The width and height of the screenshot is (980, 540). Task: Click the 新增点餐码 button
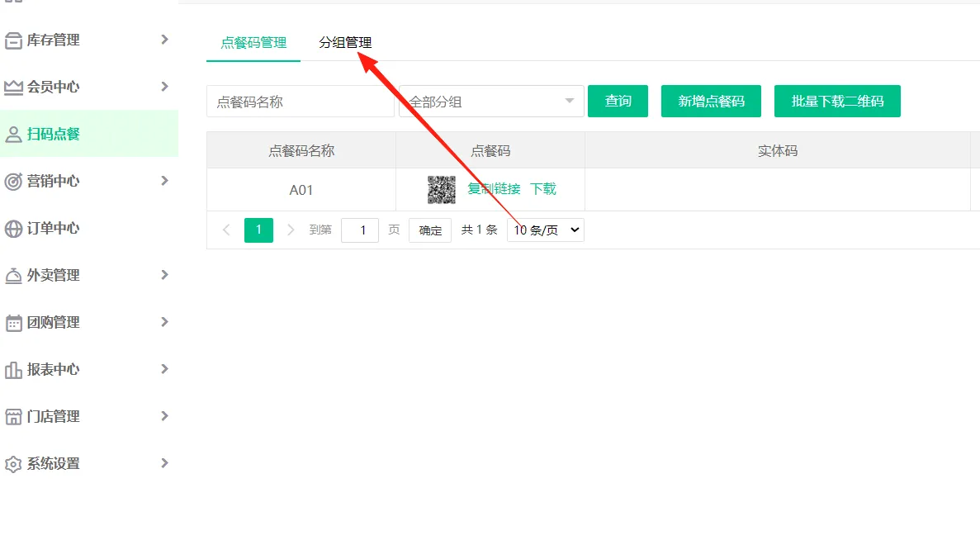tap(711, 102)
